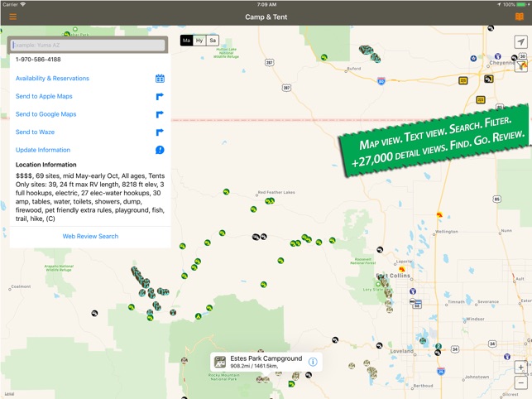Choose Send to Apple Maps

coord(44,97)
